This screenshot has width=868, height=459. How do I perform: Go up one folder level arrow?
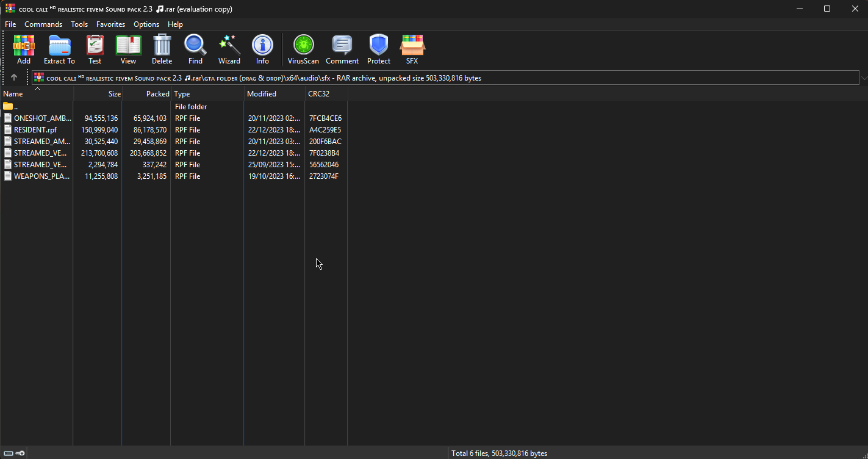14,78
